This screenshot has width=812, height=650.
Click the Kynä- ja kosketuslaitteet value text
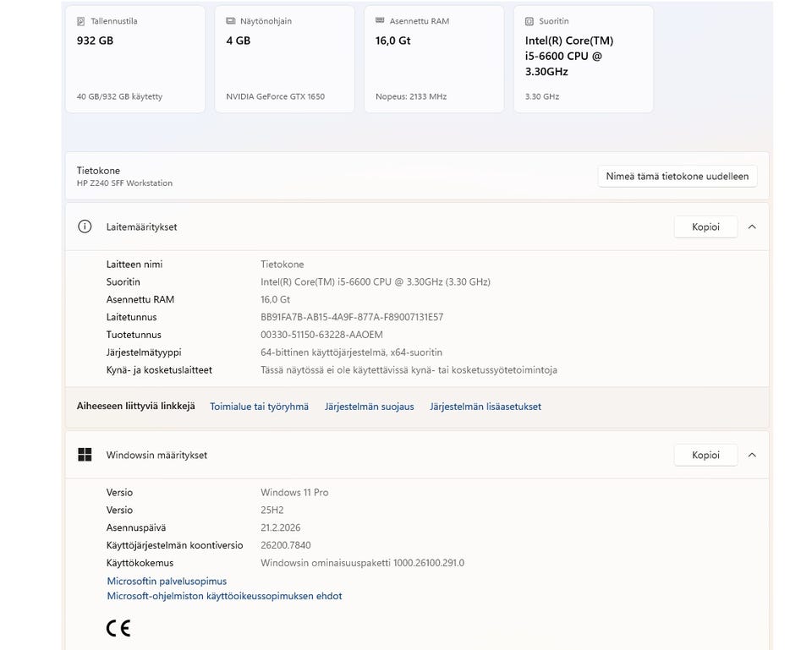pyautogui.click(x=409, y=370)
